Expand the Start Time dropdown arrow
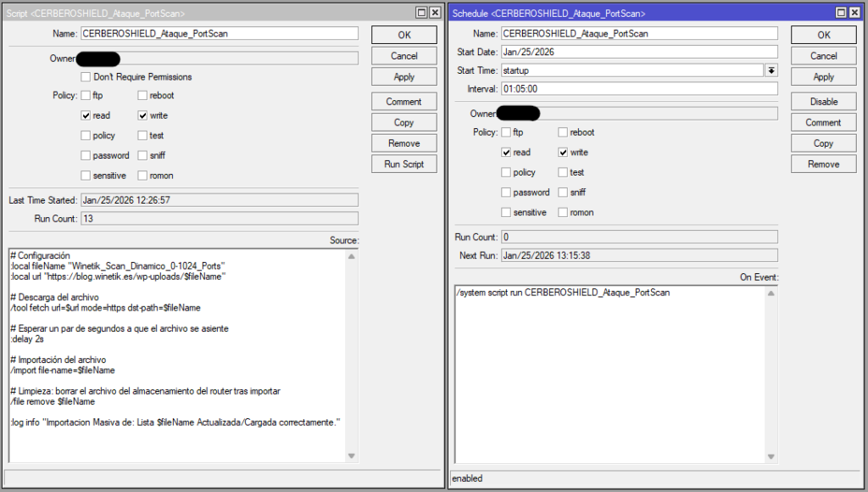The width and height of the screenshot is (868, 492). (x=771, y=70)
